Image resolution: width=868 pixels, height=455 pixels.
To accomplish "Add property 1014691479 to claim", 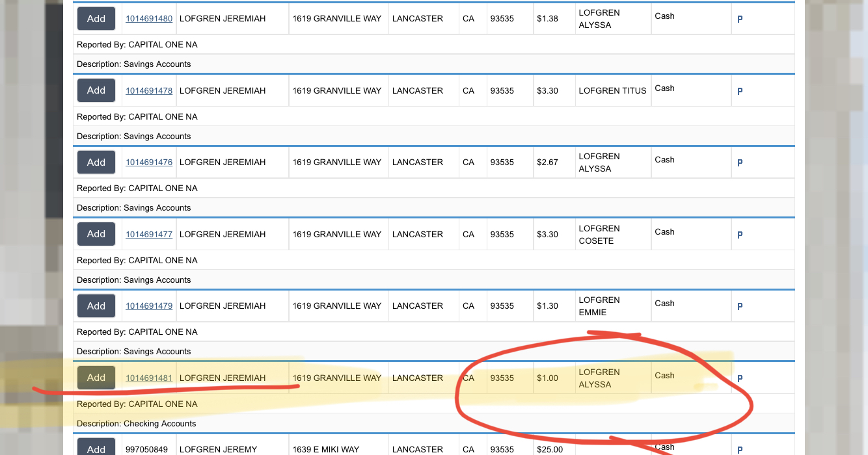I will [x=96, y=305].
